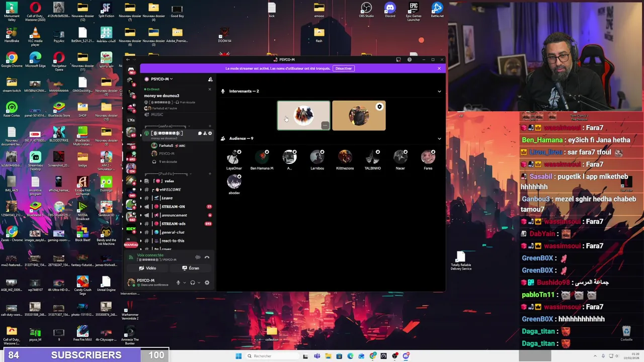Select audience member Killthezions
Screen dimensions: 644x362
pos(345,160)
